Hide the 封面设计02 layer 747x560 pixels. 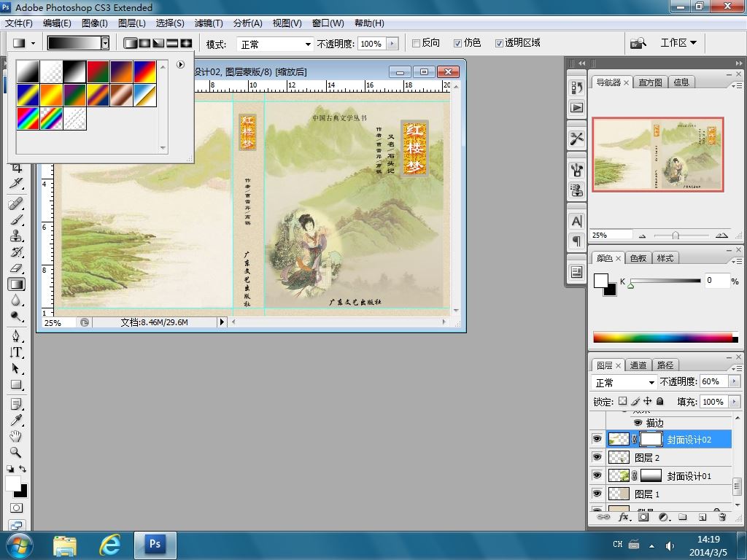point(597,439)
